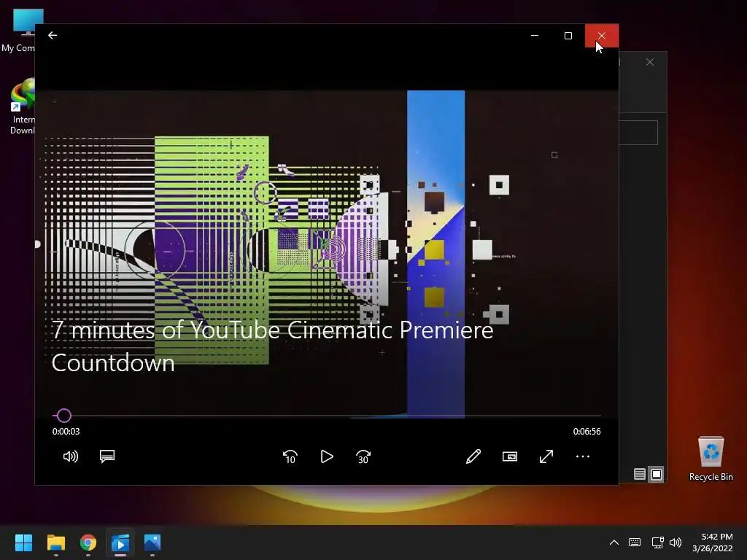Click the touch keyboard tray icon

[635, 542]
